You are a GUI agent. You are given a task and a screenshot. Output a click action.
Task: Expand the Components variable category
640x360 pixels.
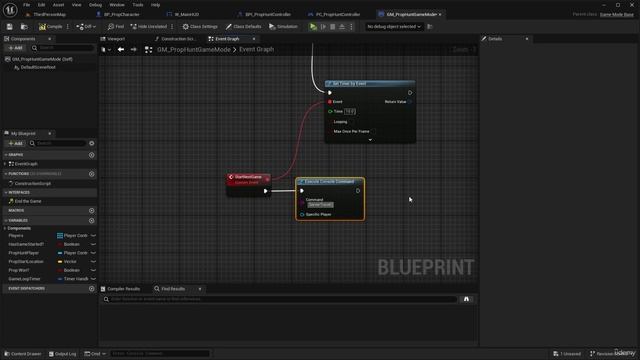(5, 229)
